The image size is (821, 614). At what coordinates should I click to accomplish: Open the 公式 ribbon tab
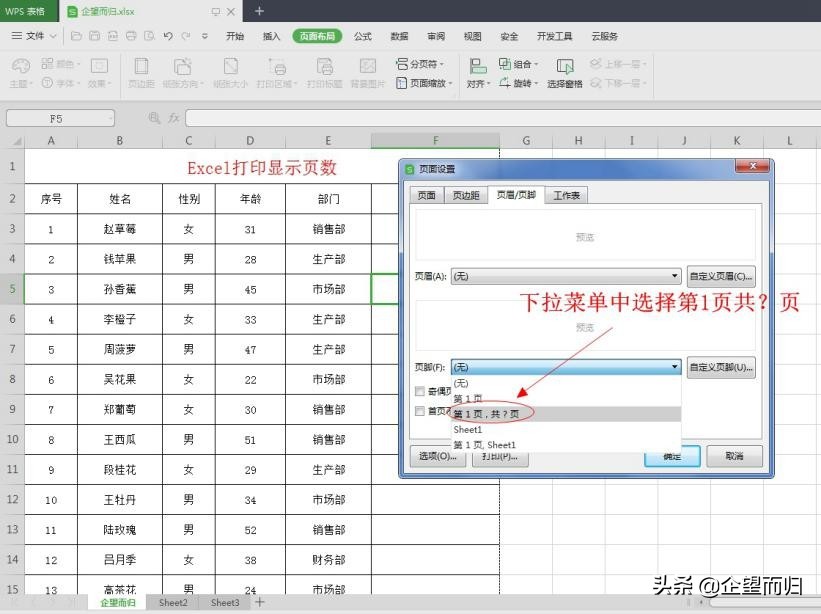[x=362, y=36]
